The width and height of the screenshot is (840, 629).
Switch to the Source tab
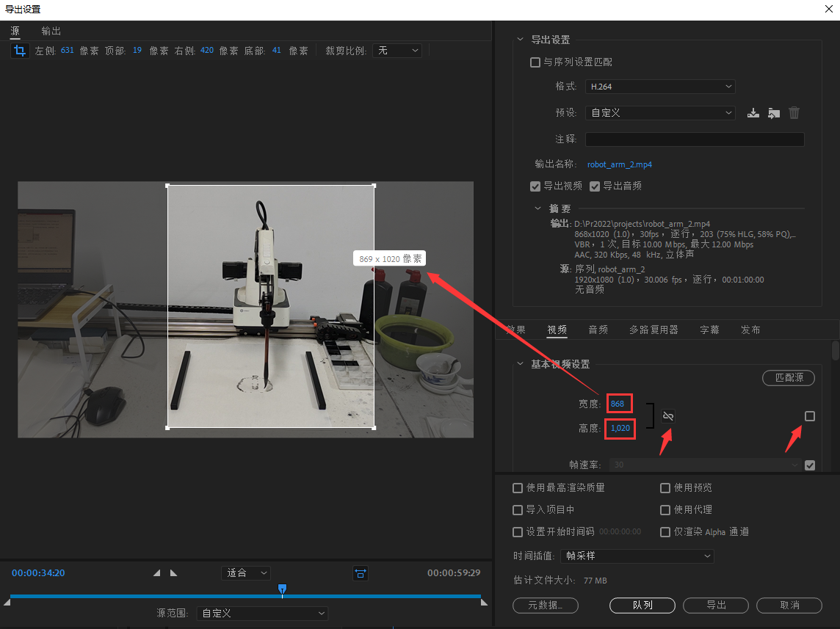point(15,31)
